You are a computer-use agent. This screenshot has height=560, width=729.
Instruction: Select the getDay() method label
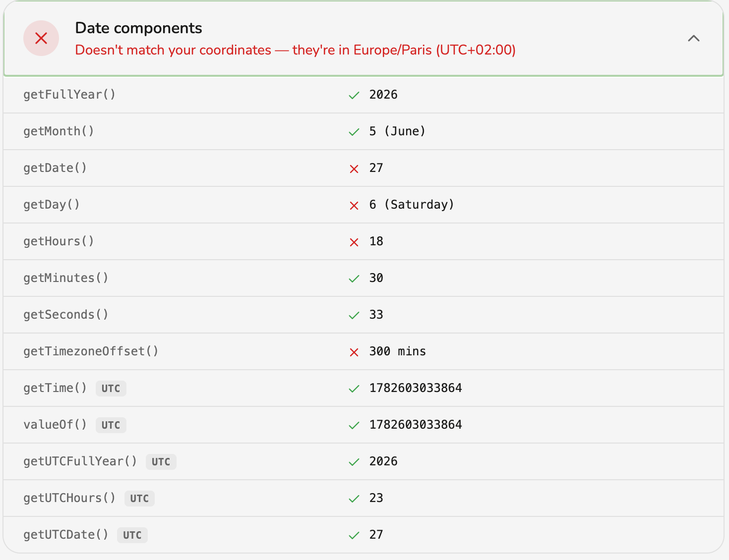[52, 205]
